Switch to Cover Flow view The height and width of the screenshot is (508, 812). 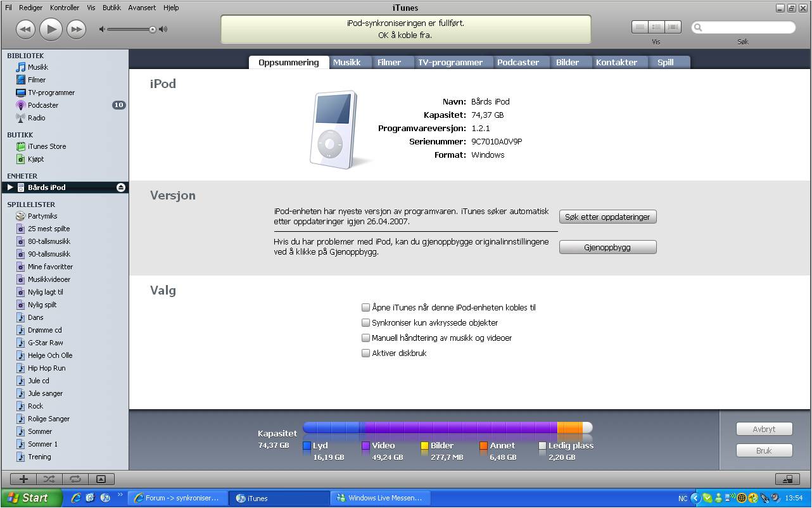tap(673, 27)
